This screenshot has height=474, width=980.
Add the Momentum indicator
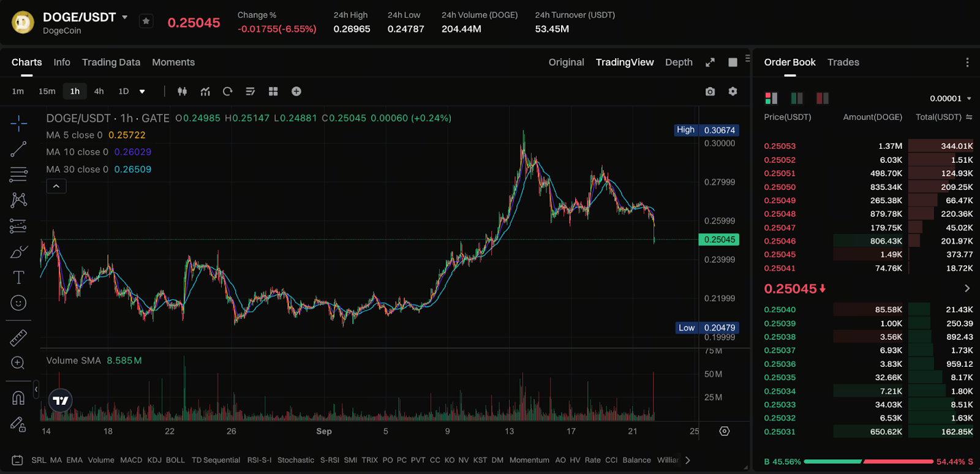pyautogui.click(x=529, y=460)
